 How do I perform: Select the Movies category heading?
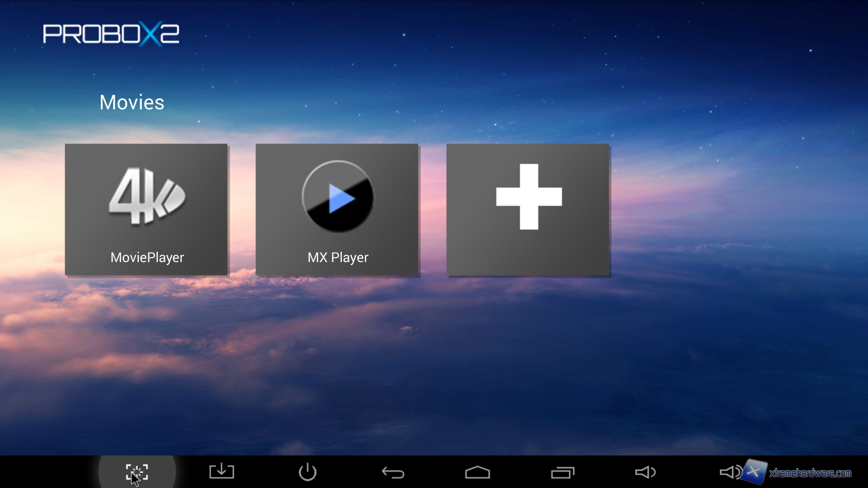132,103
